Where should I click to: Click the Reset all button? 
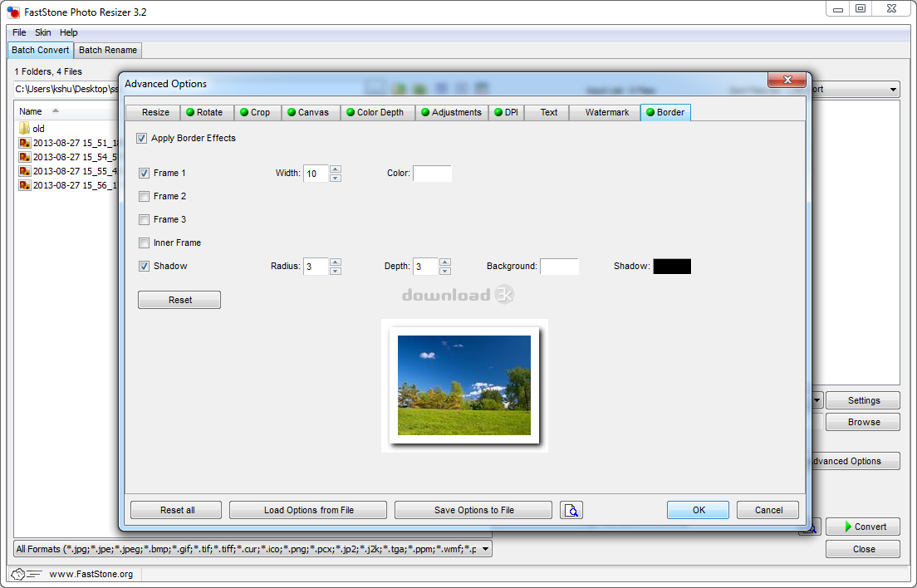[x=176, y=510]
